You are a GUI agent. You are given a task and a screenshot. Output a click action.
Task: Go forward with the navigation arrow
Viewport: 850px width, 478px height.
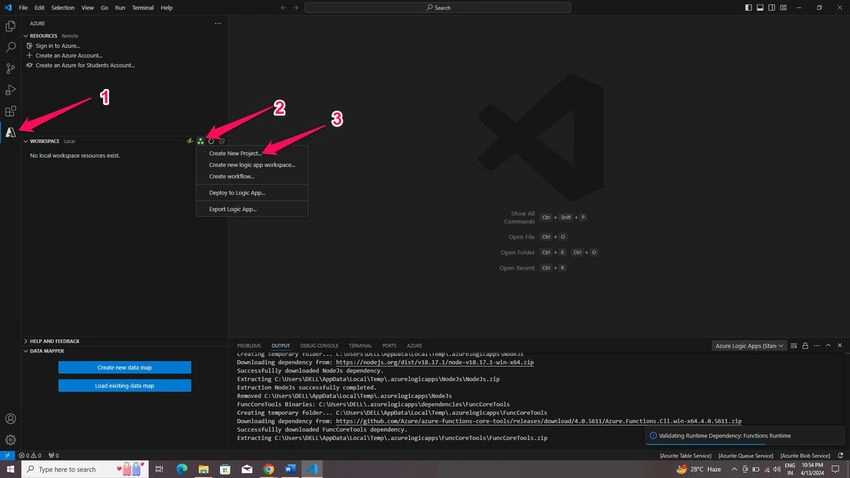tap(295, 8)
